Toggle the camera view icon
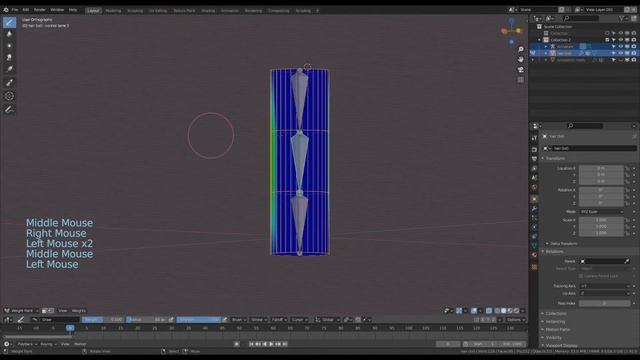640x360 pixels. pyautogui.click(x=521, y=70)
